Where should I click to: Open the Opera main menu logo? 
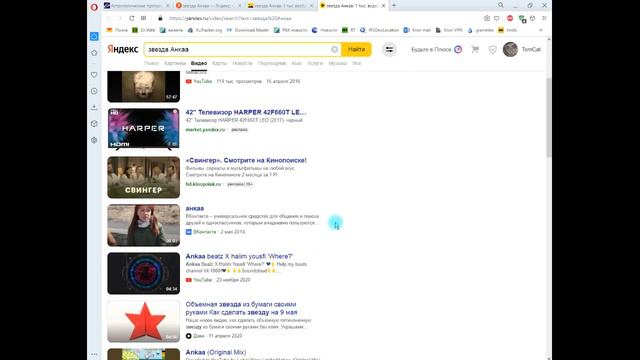[x=94, y=7]
